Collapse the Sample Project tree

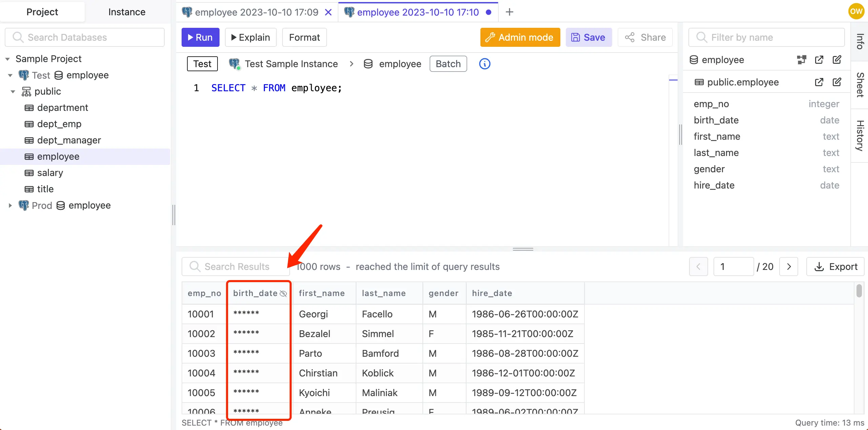click(x=7, y=58)
